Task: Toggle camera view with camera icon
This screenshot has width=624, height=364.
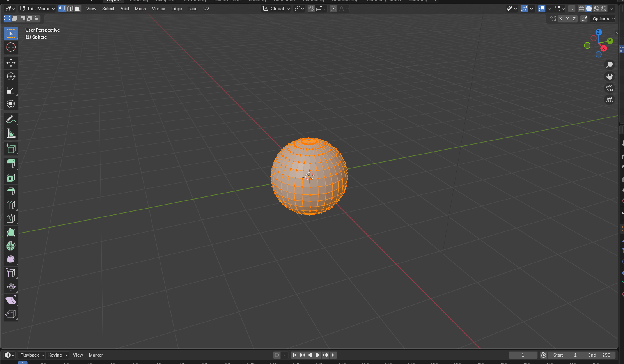Action: [610, 88]
